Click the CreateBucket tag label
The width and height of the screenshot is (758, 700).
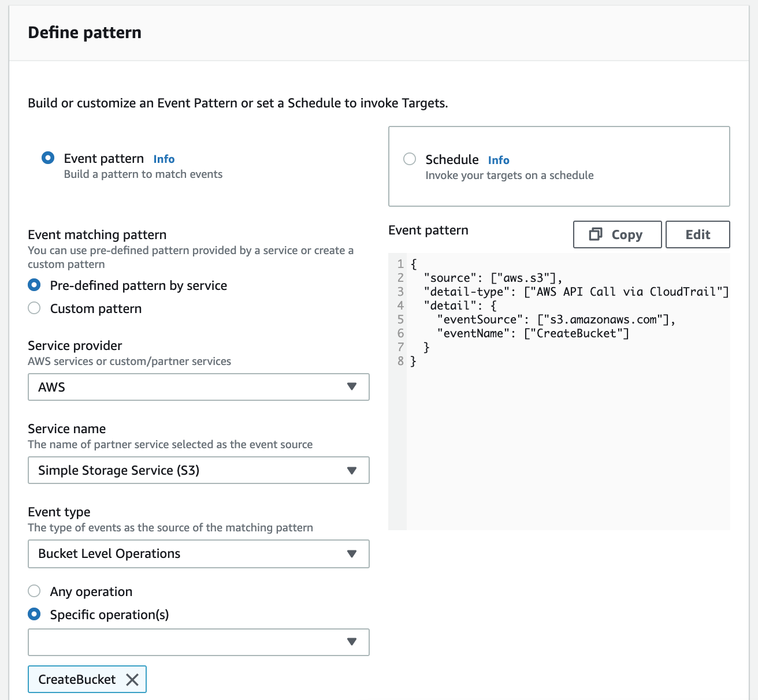coord(77,680)
